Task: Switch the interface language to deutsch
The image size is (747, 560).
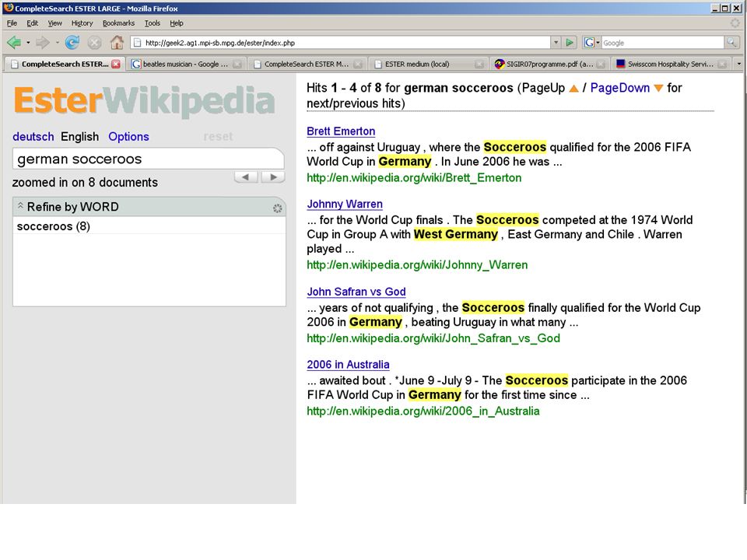Action: [33, 137]
